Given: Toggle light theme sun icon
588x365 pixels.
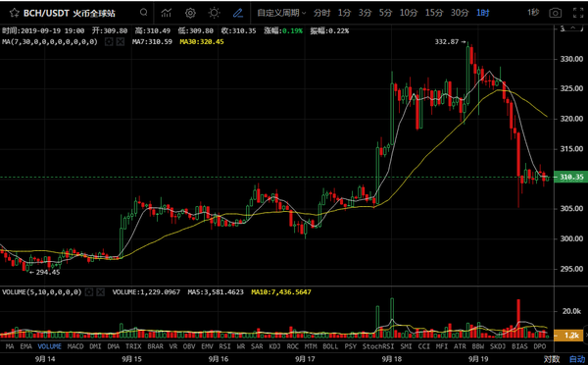Looking at the screenshot, I should tap(214, 13).
